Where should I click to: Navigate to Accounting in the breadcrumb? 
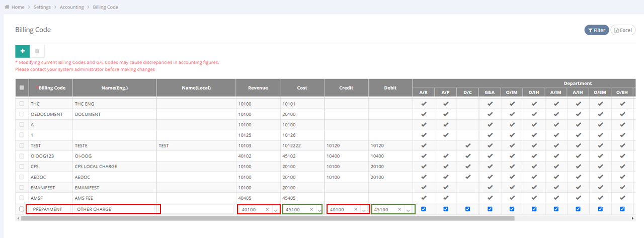click(72, 7)
